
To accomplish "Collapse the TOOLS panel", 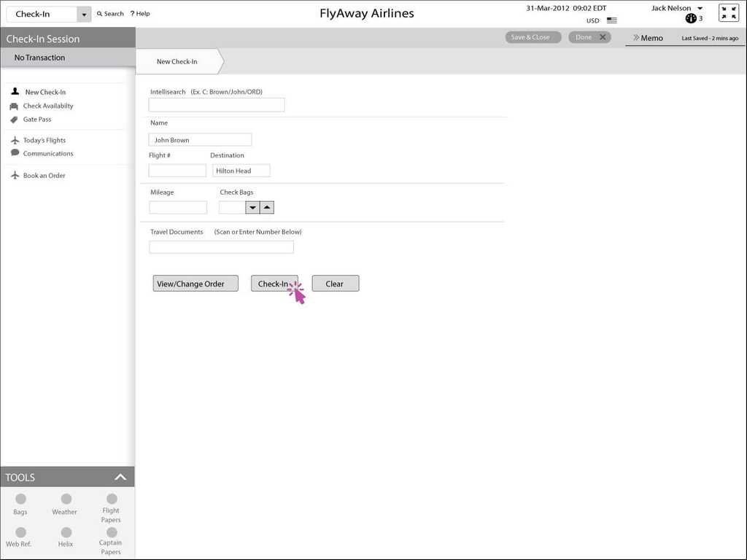I will [x=120, y=478].
